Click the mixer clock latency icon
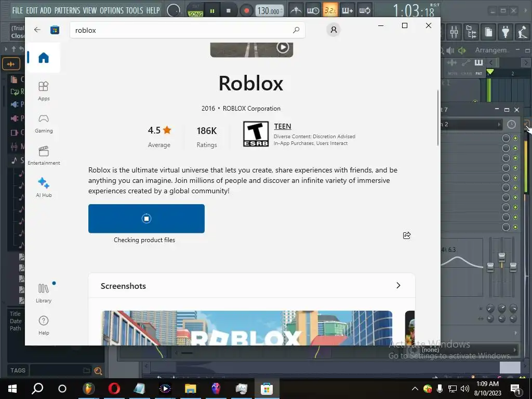This screenshot has height=399, width=532. 511,124
